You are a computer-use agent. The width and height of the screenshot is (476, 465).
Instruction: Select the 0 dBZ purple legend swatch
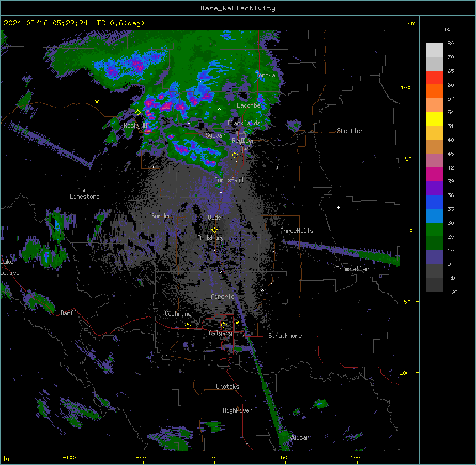pyautogui.click(x=434, y=257)
